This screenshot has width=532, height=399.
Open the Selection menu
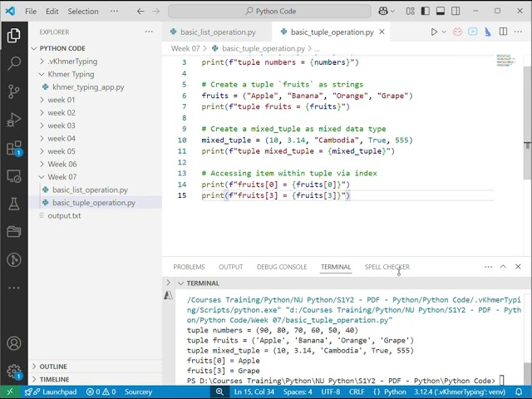click(x=83, y=11)
